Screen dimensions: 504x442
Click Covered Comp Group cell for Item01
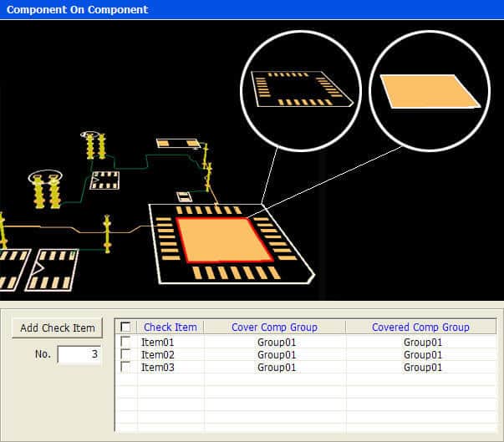[423, 343]
